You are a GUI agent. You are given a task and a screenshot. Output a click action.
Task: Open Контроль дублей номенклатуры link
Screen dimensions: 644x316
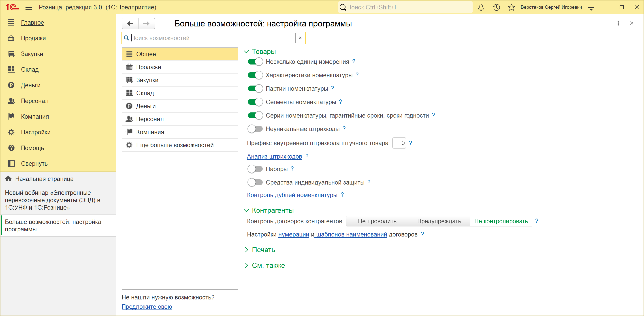[x=292, y=195]
